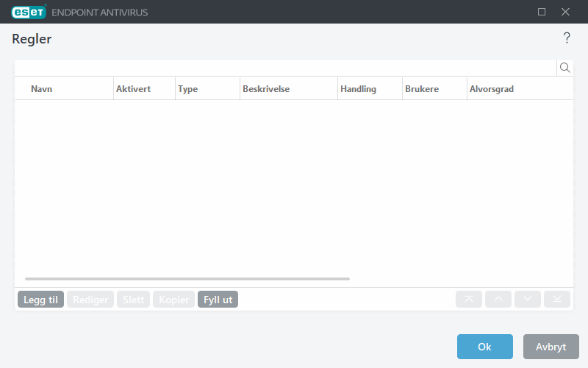Cancel with the Avbryt button
Screen dimensions: 588x368
tap(551, 347)
